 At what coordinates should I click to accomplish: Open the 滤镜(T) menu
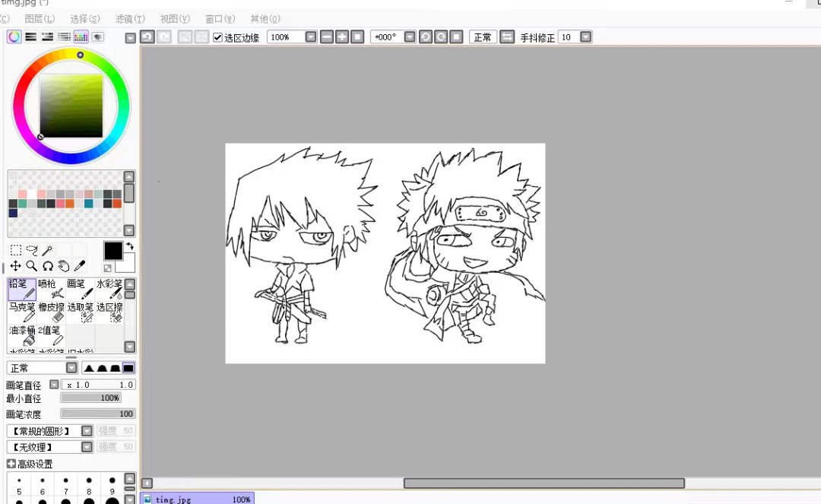(x=129, y=18)
